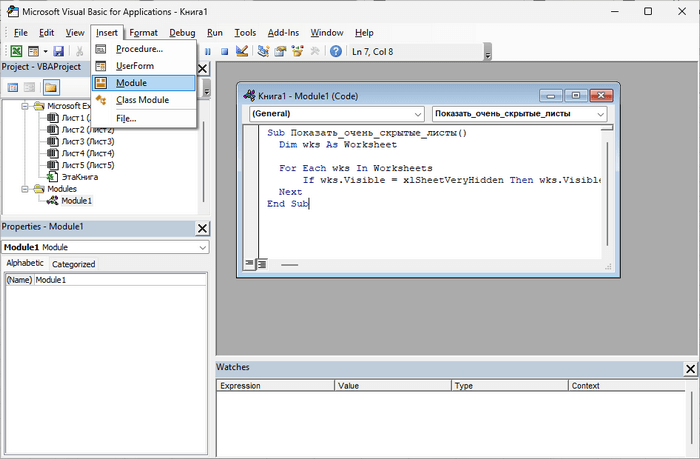This screenshot has width=700, height=459.
Task: Click the blue Help question mark icon
Action: 335,51
